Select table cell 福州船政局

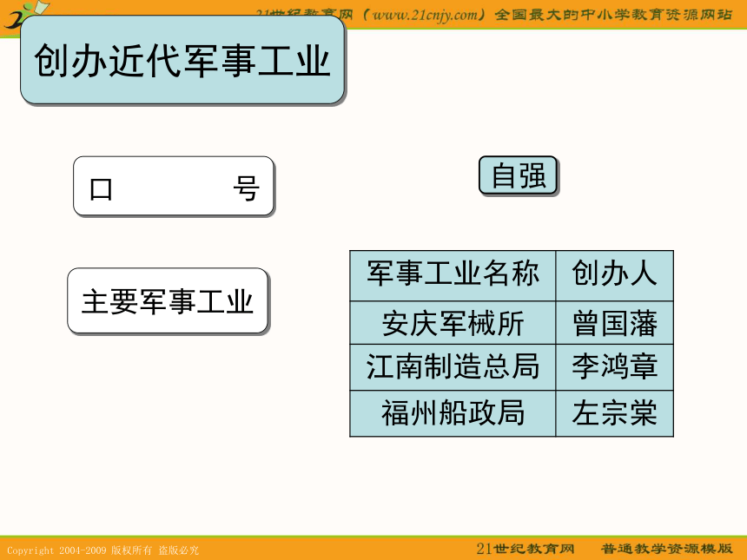[453, 413]
